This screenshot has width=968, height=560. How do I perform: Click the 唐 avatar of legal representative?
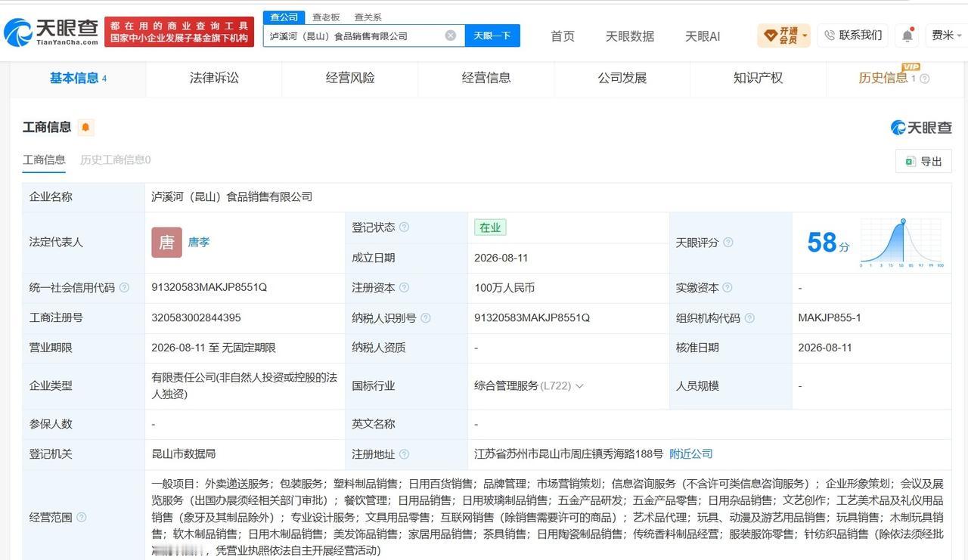coord(166,243)
